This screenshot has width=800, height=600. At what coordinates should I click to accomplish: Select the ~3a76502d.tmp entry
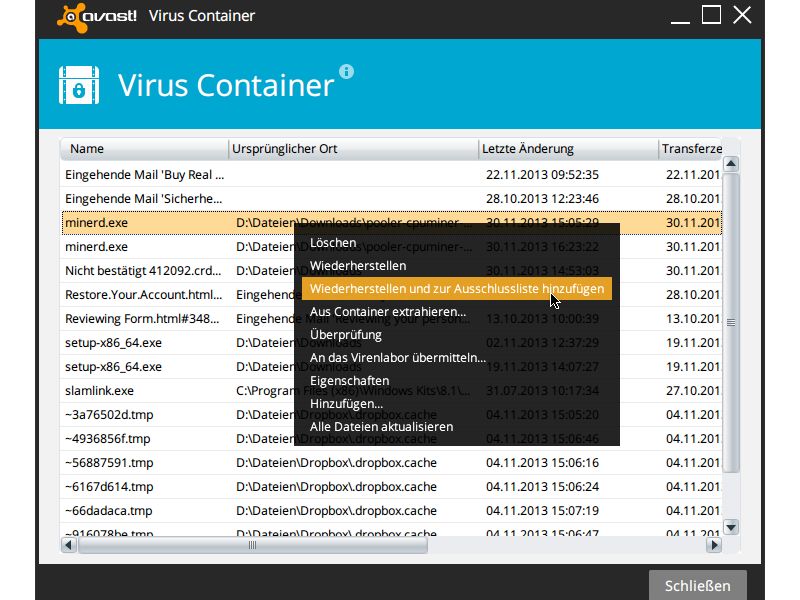[109, 414]
